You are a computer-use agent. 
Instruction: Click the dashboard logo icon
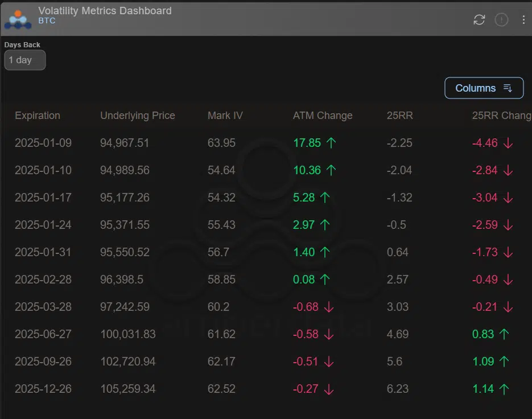point(18,19)
